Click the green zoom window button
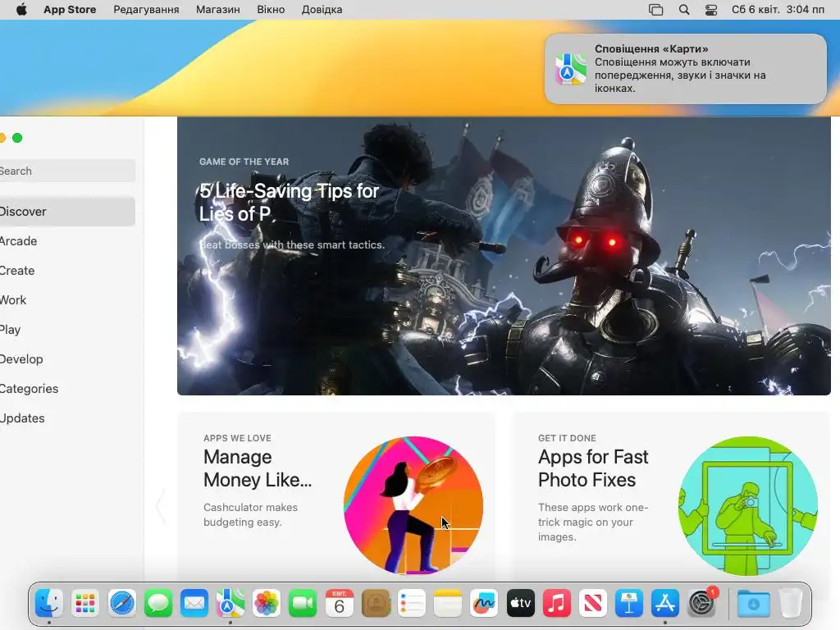 [17, 138]
